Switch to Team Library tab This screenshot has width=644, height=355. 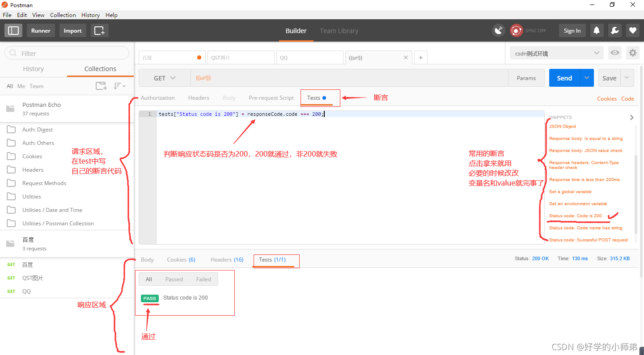click(339, 31)
